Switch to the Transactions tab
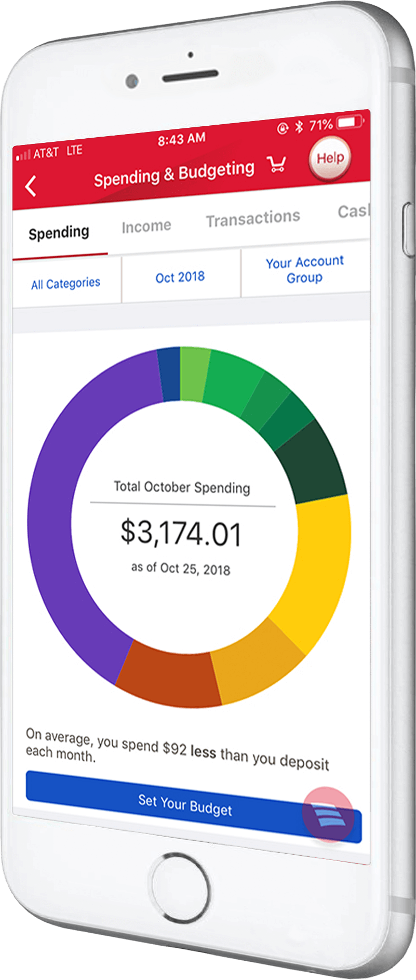This screenshot has height=980, width=416. point(253,218)
